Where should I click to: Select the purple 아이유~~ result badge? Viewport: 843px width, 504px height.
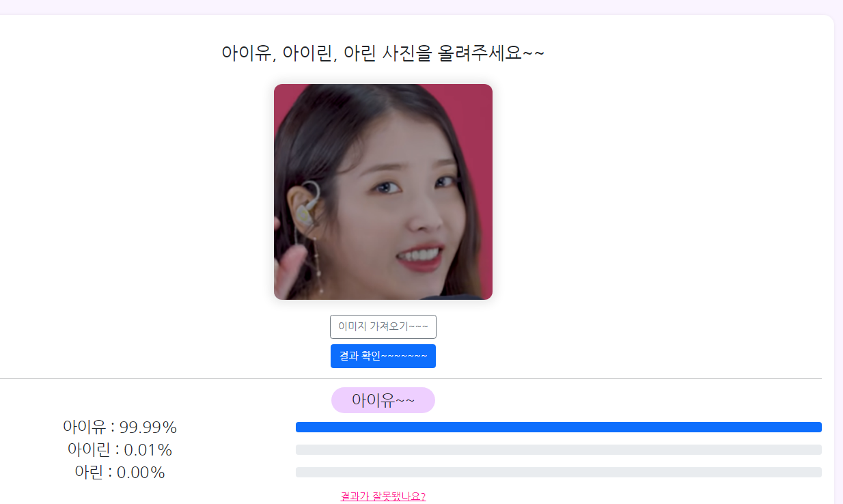coord(383,400)
